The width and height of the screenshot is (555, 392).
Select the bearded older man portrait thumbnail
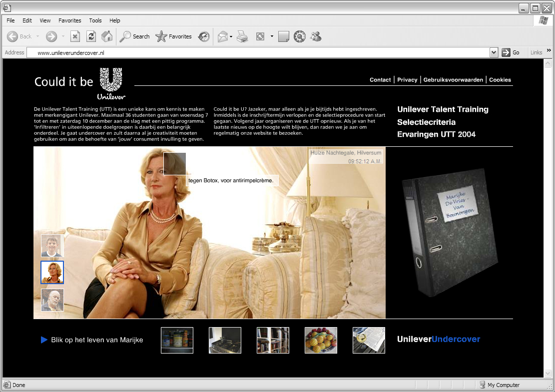click(x=52, y=300)
